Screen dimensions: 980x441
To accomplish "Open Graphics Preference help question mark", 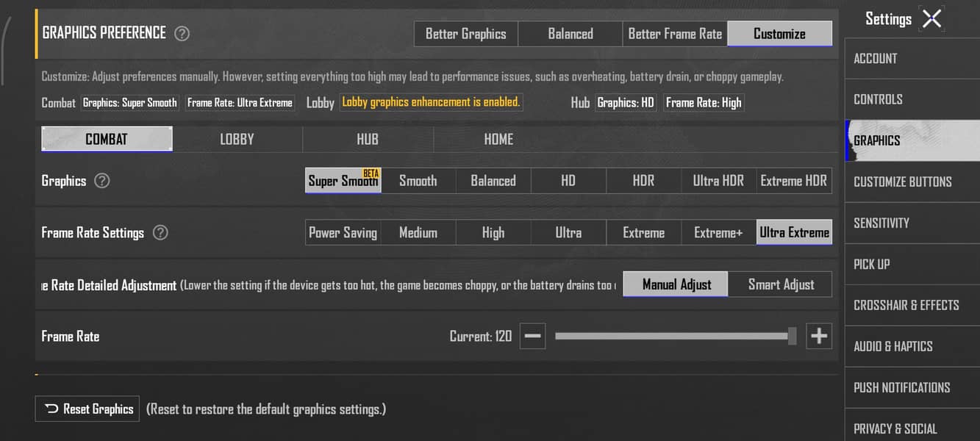I will pyautogui.click(x=182, y=34).
